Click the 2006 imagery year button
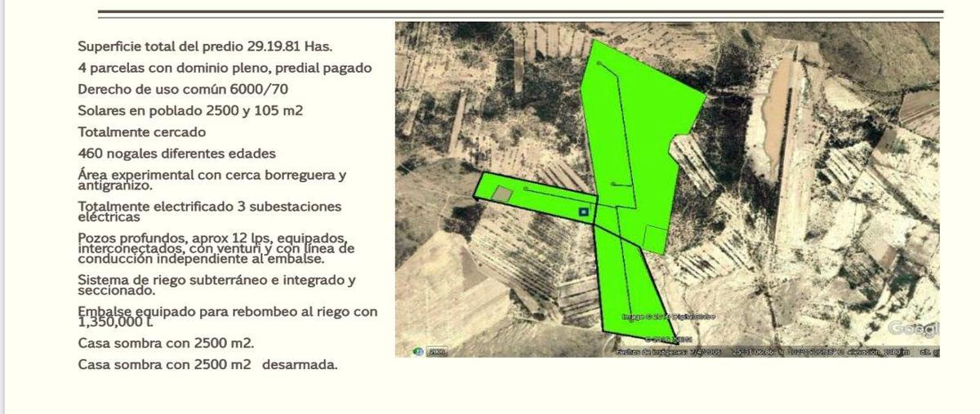Screen dimensions: 980x414 (437, 352)
